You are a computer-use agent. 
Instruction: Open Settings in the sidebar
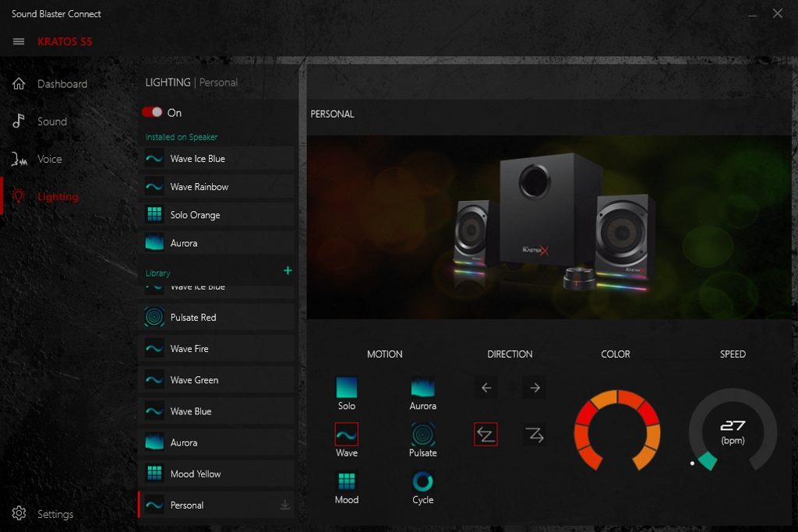[x=55, y=514]
